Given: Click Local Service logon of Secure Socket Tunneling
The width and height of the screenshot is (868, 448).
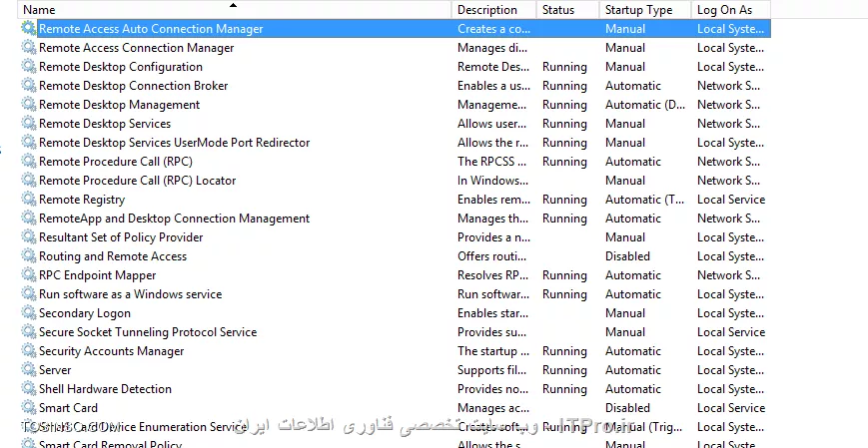Looking at the screenshot, I should point(731,332).
